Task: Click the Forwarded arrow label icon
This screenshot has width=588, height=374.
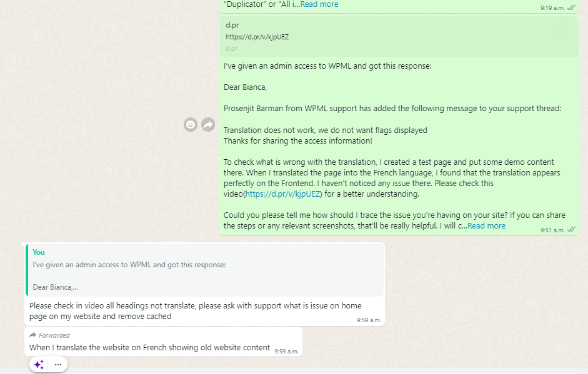Action: (32, 335)
